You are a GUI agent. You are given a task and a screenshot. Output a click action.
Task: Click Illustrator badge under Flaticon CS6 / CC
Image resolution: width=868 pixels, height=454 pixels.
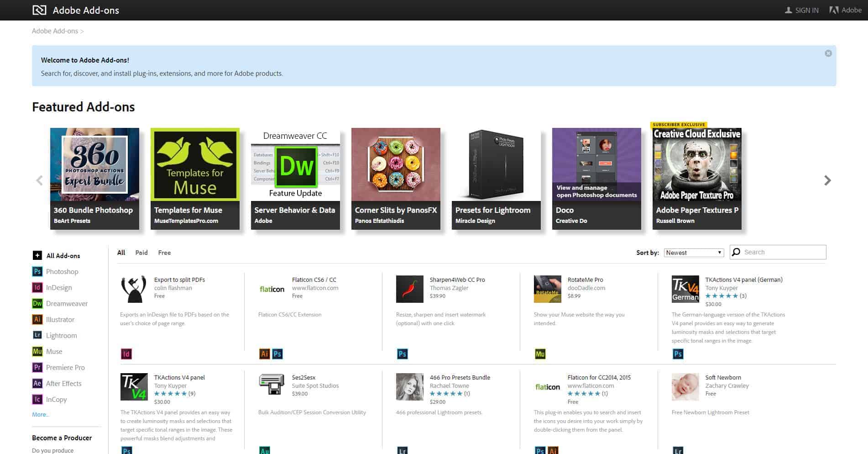[264, 354]
